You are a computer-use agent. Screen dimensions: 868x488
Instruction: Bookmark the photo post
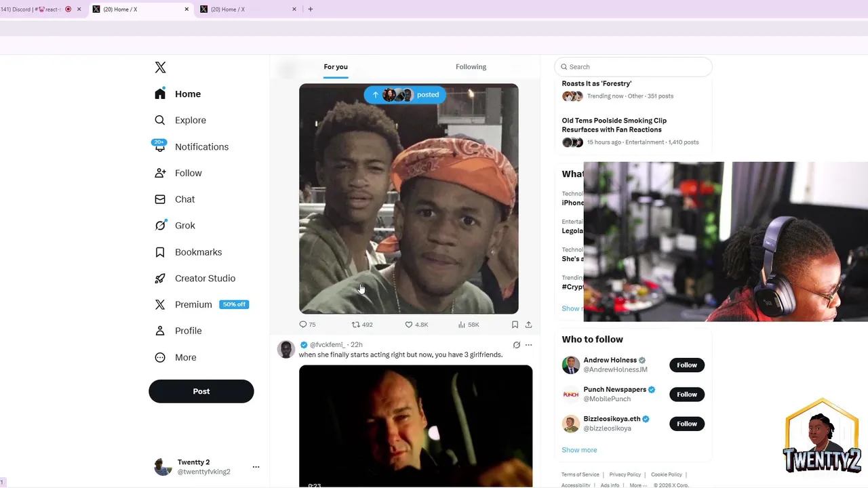515,325
